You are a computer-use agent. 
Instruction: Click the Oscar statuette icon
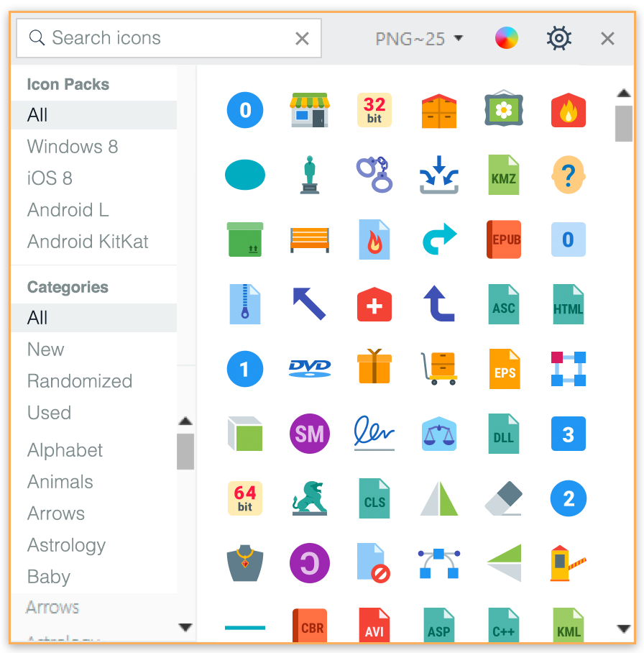click(x=310, y=175)
